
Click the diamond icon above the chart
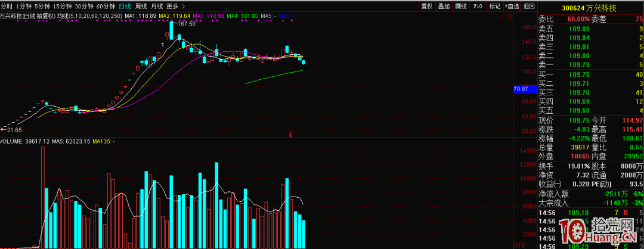coord(503,16)
